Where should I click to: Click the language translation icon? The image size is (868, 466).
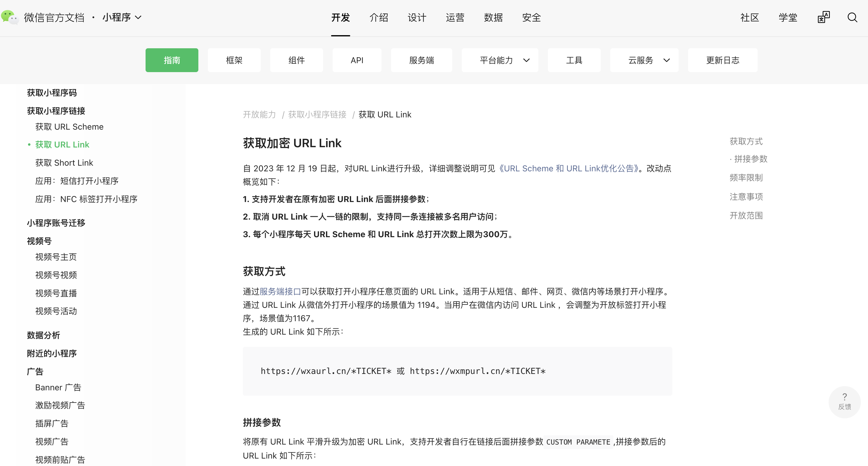tap(824, 18)
